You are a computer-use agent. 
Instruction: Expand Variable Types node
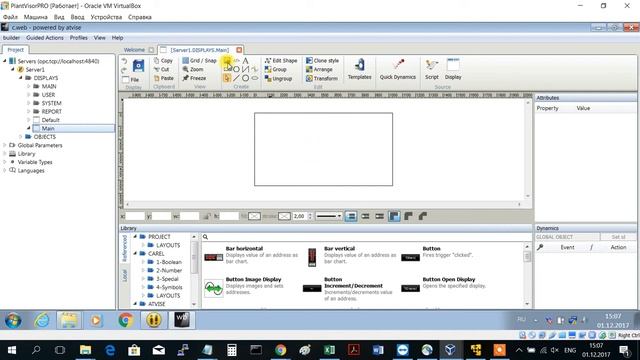click(5, 162)
